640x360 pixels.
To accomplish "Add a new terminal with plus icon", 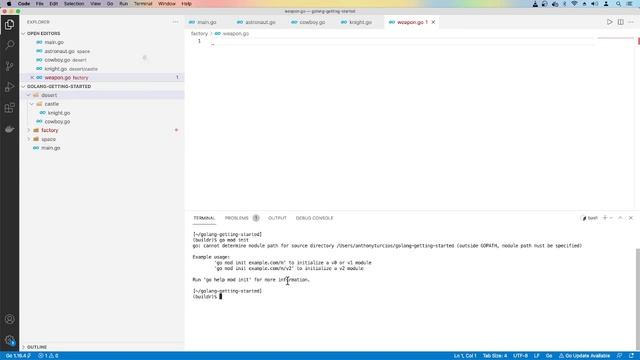I will coord(605,218).
